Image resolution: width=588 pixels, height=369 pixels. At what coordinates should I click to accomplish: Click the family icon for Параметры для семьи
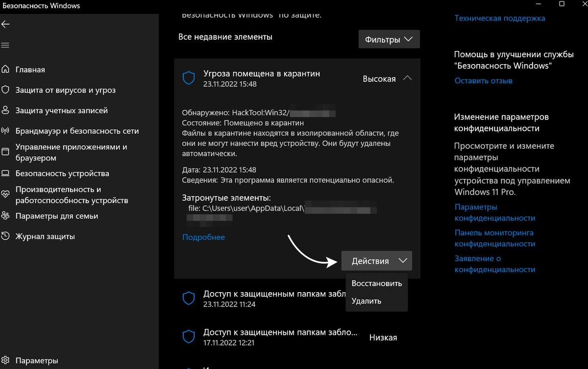5,216
